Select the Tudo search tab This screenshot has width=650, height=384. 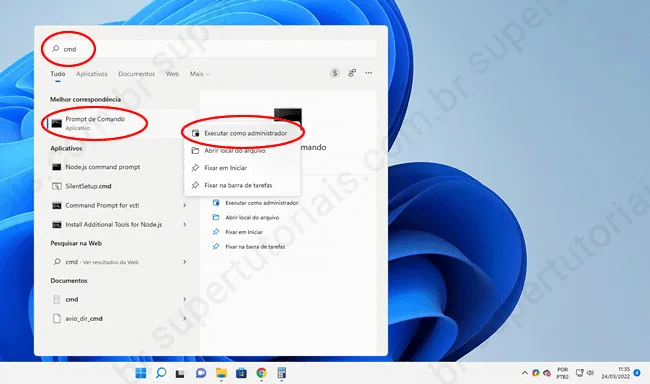58,74
